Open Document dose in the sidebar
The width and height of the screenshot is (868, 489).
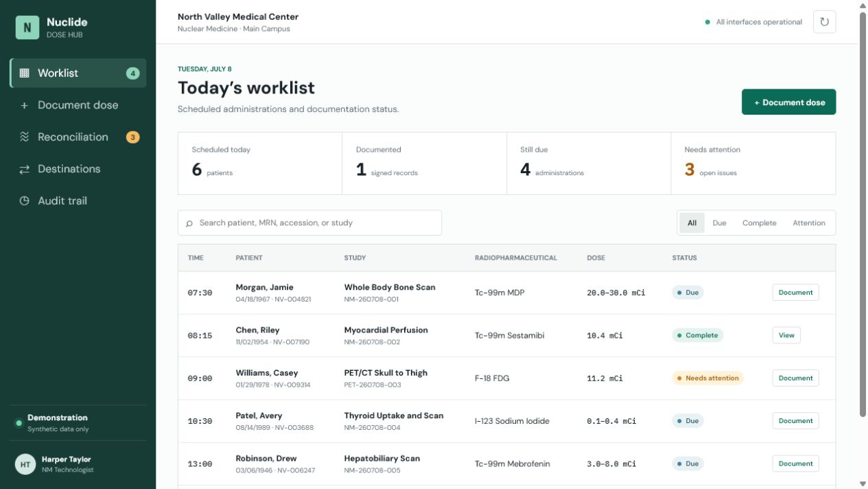point(78,105)
